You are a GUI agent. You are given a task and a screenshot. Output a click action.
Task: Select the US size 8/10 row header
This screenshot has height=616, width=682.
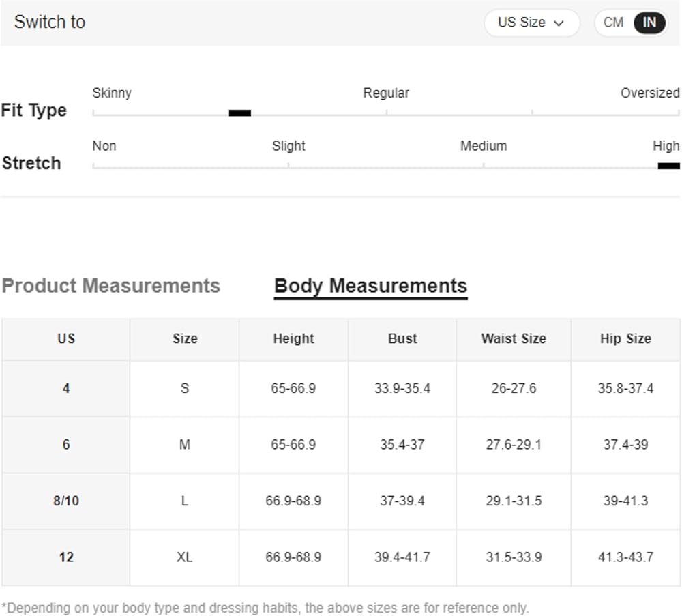[66, 501]
